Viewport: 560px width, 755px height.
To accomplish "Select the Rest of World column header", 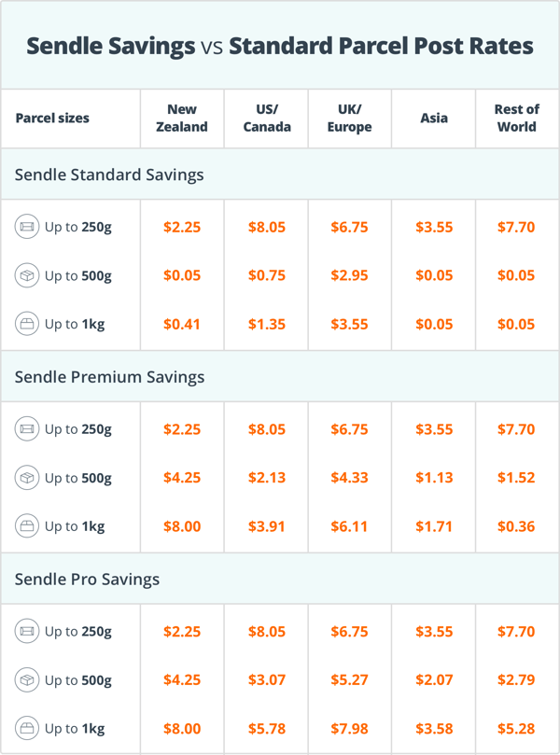I will pos(517,118).
